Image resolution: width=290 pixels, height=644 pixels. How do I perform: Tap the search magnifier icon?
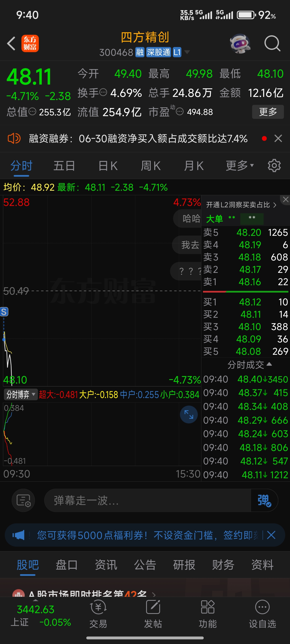tap(272, 43)
